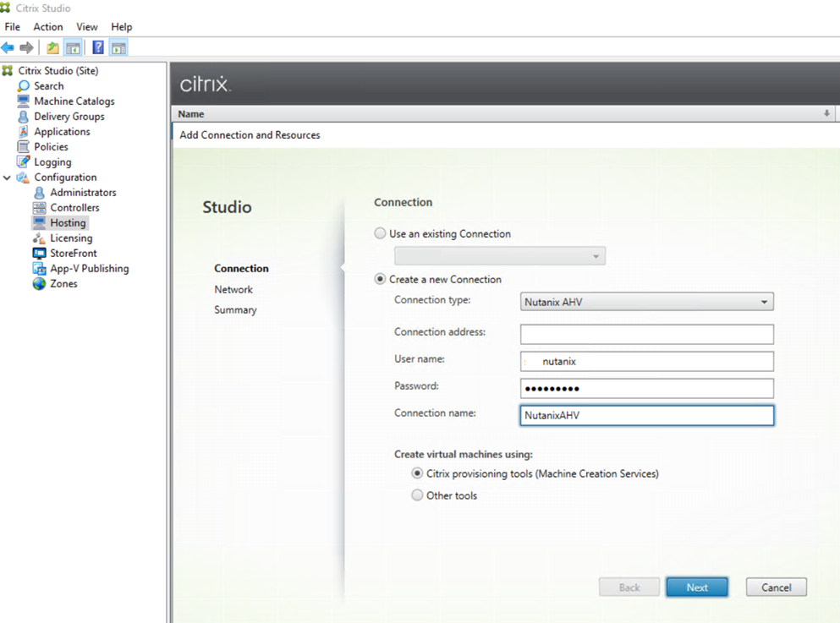Image resolution: width=840 pixels, height=623 pixels.
Task: Click the Connection address input field
Action: pyautogui.click(x=647, y=334)
